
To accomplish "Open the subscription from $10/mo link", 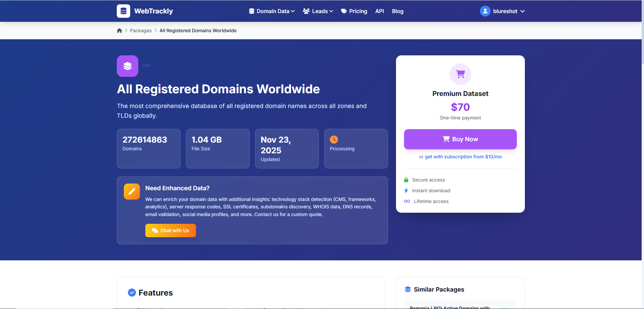I will coord(463,157).
